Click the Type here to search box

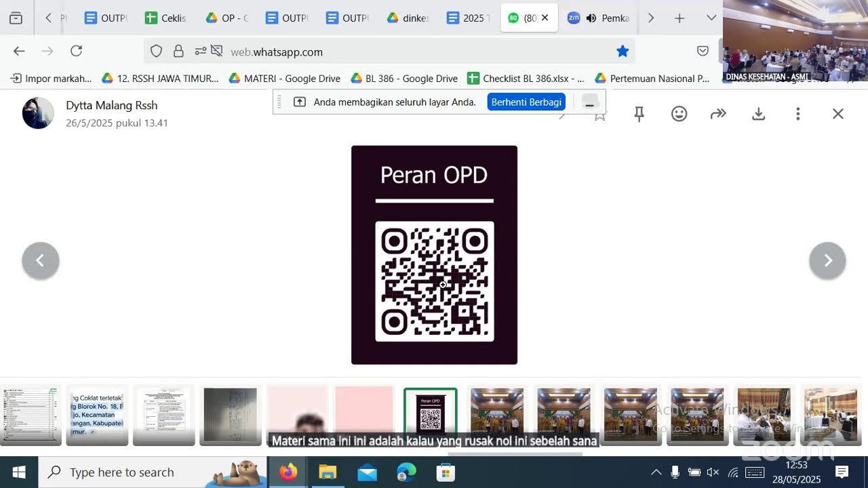(x=155, y=472)
